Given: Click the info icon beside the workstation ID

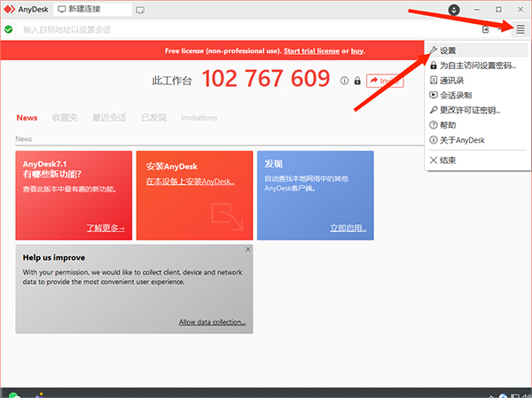Looking at the screenshot, I should pyautogui.click(x=344, y=81).
